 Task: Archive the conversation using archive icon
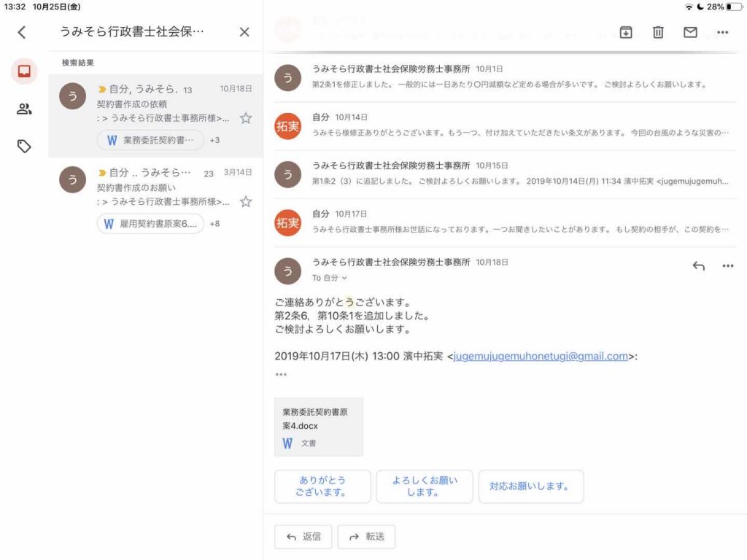(x=626, y=32)
